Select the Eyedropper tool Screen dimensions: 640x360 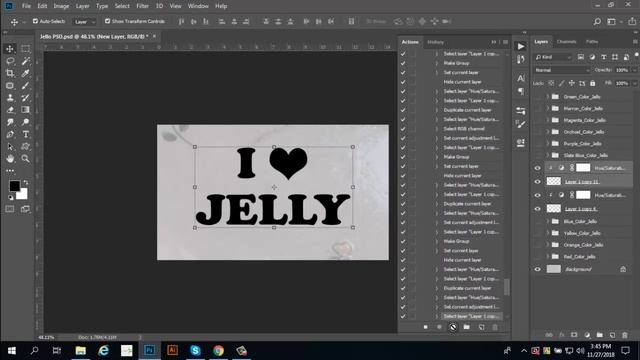point(25,73)
